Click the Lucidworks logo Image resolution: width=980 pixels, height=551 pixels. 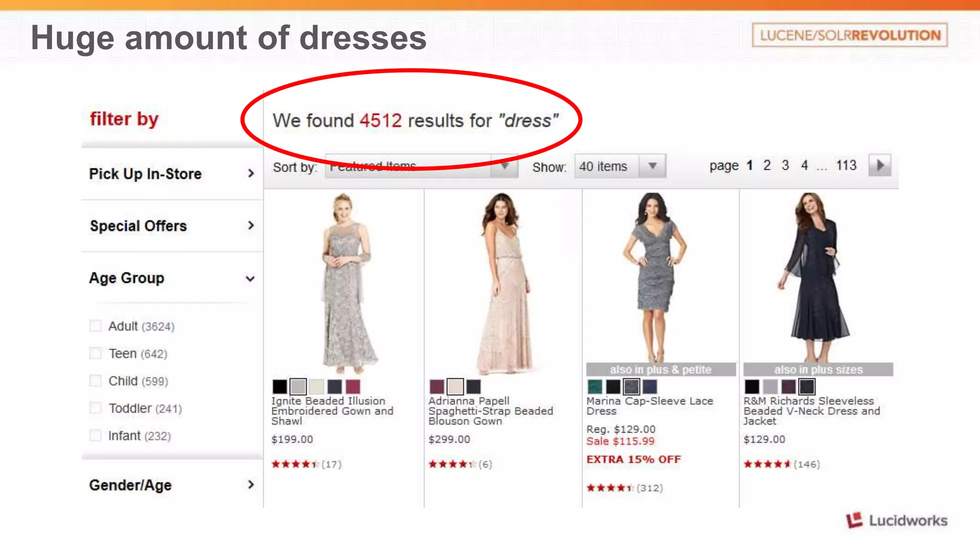tap(897, 520)
